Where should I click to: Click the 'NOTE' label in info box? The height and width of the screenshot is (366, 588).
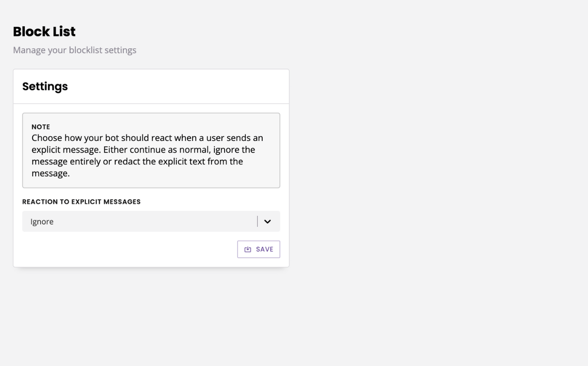(41, 127)
